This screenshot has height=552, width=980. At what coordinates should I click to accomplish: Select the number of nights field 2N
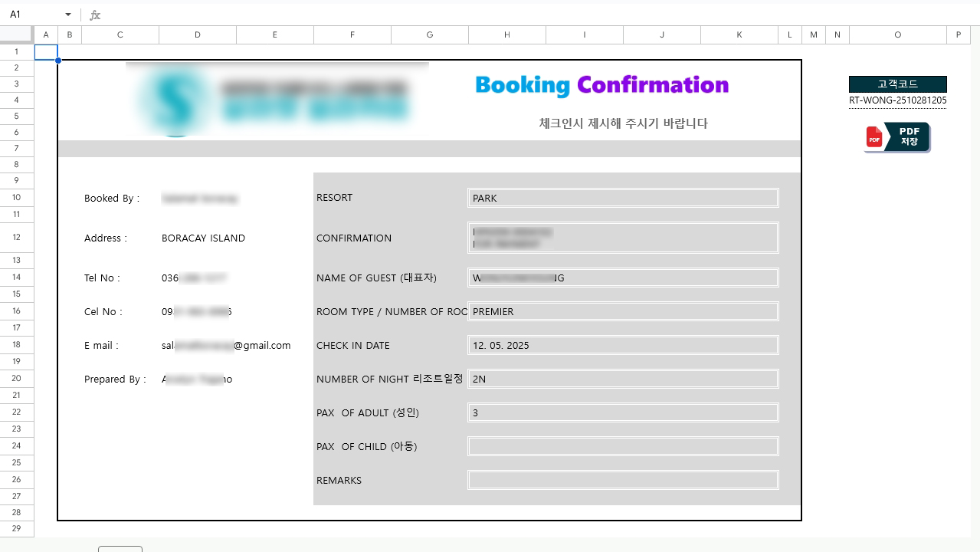(623, 379)
